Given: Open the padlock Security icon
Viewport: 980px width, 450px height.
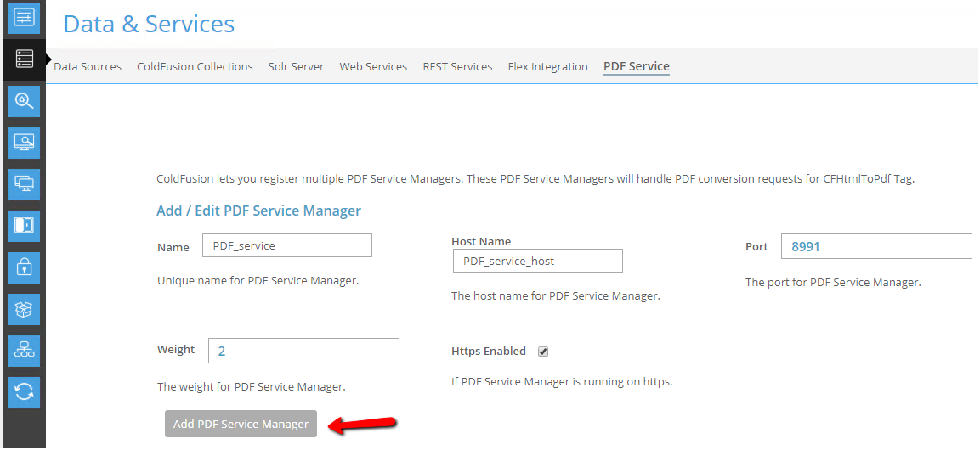Looking at the screenshot, I should point(24,267).
